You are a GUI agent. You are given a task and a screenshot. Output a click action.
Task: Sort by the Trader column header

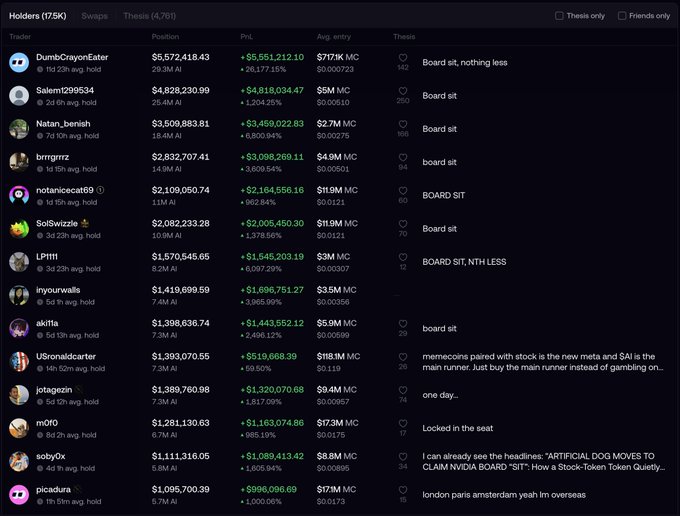pyautogui.click(x=20, y=37)
